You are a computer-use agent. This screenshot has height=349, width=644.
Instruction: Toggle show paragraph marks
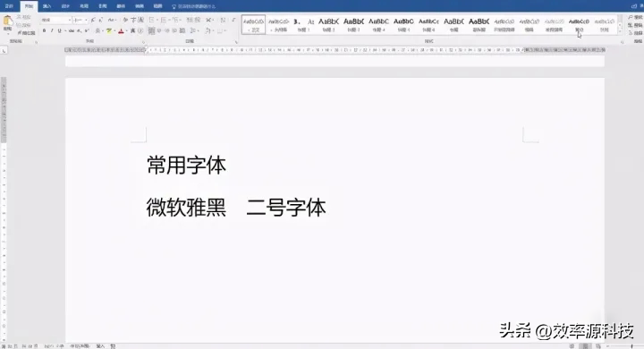pyautogui.click(x=233, y=20)
